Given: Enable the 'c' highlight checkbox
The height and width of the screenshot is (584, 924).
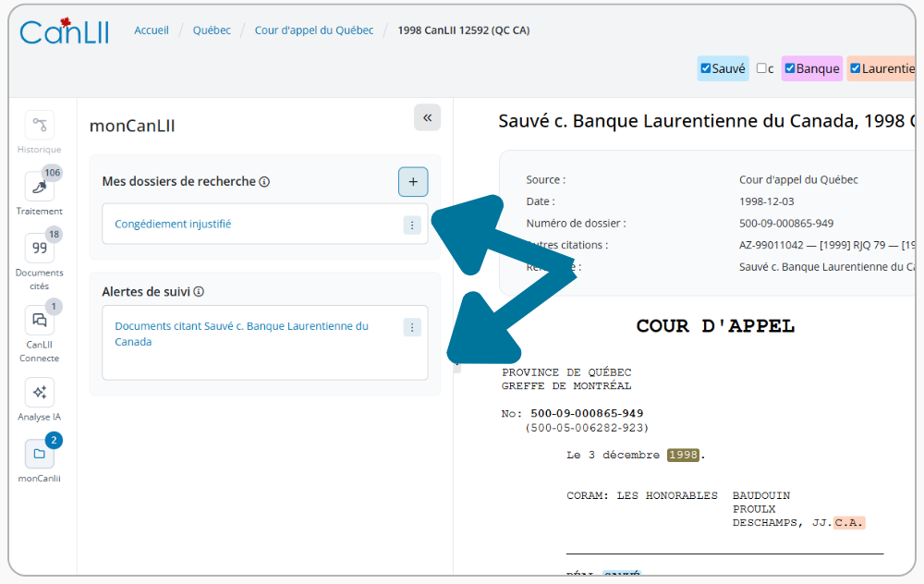Looking at the screenshot, I should pyautogui.click(x=761, y=68).
